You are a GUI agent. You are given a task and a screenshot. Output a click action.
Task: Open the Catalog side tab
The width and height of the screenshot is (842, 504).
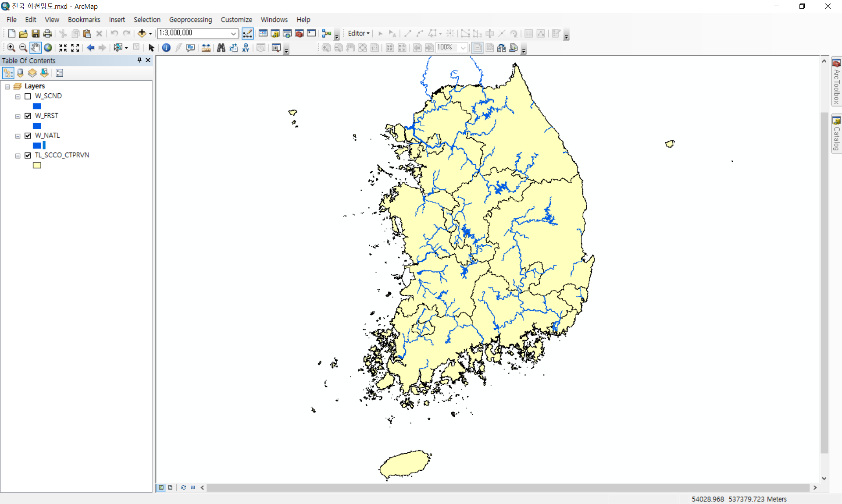[x=836, y=134]
